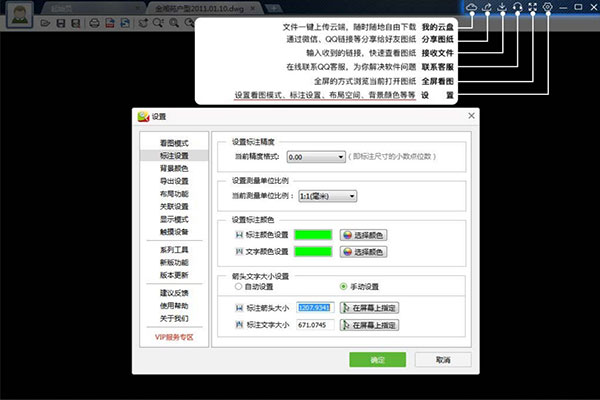The image size is (600, 400).
Task: Open 新版功能 in sidebar
Action: 174,263
